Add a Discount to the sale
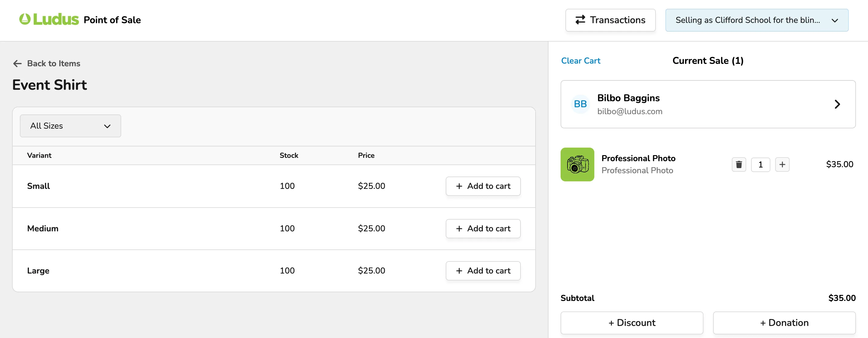This screenshot has height=338, width=868. [632, 323]
